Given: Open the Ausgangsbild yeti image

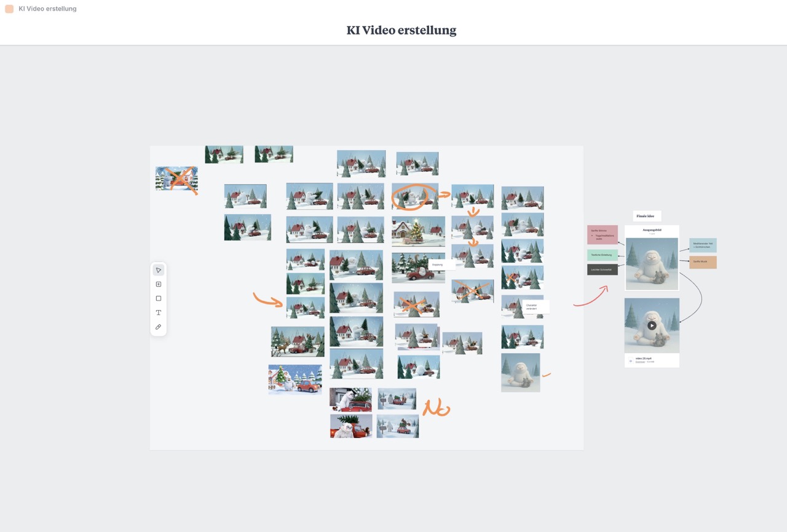Looking at the screenshot, I should (652, 263).
